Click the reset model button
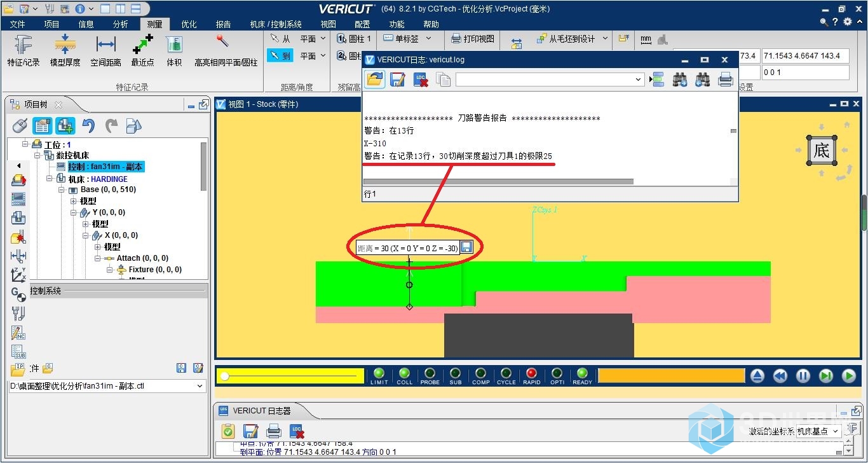 (x=757, y=376)
